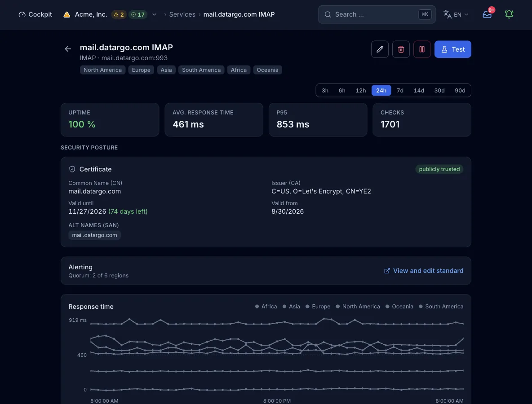
Task: Toggle the Oceania series in chart legend
Action: (399, 307)
